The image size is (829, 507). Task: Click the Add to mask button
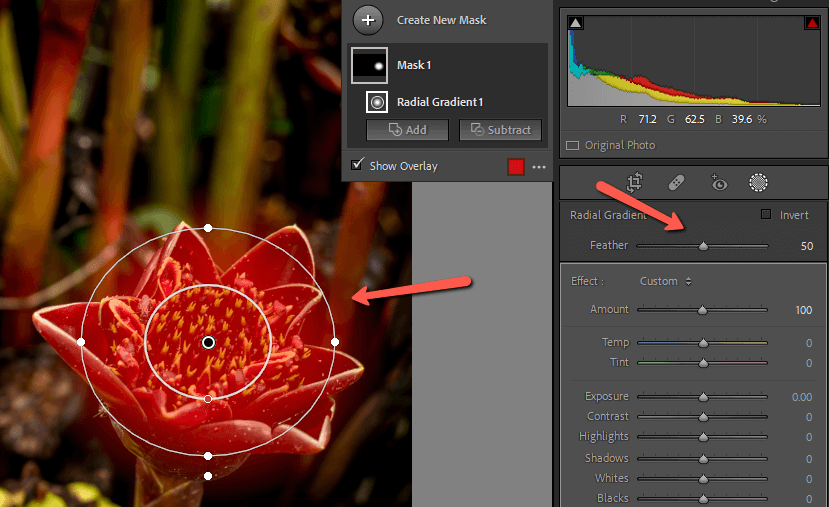tap(407, 130)
